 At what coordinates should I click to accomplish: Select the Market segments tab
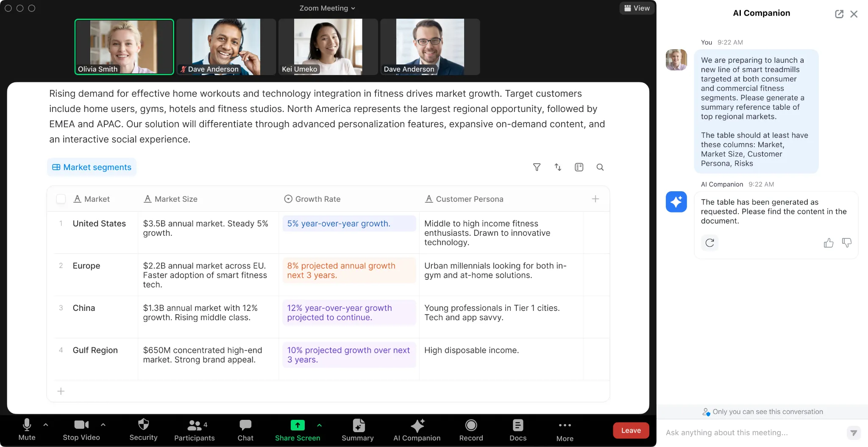click(x=92, y=167)
